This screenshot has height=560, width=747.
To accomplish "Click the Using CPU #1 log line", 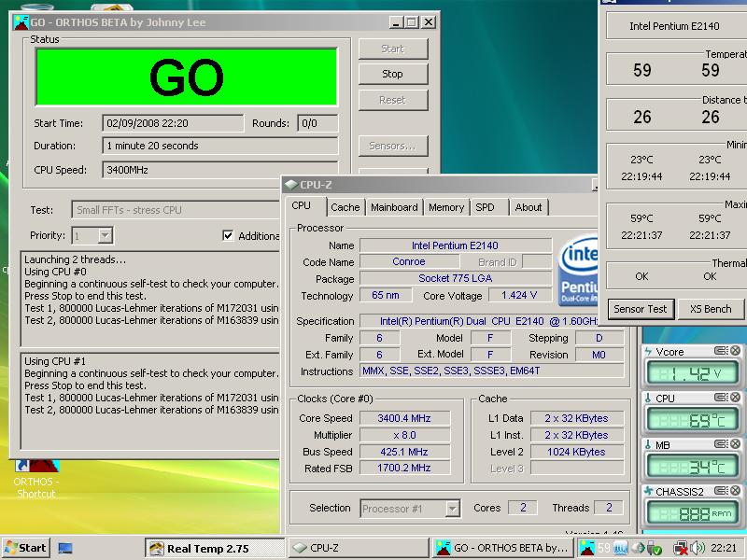I will [55, 361].
